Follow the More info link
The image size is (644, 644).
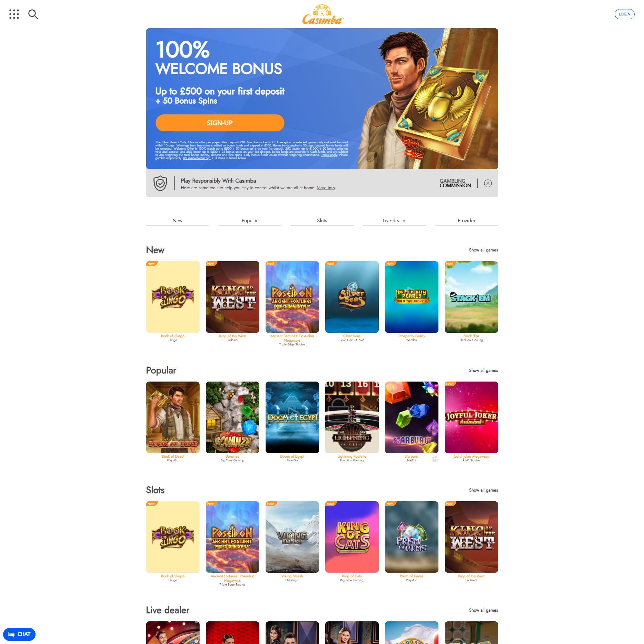pyautogui.click(x=326, y=188)
